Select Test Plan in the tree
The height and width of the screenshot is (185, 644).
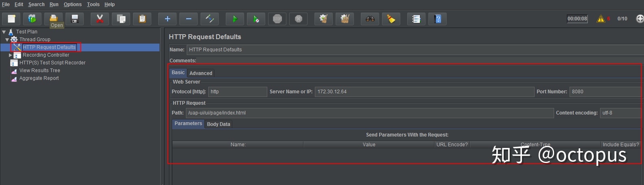[27, 32]
